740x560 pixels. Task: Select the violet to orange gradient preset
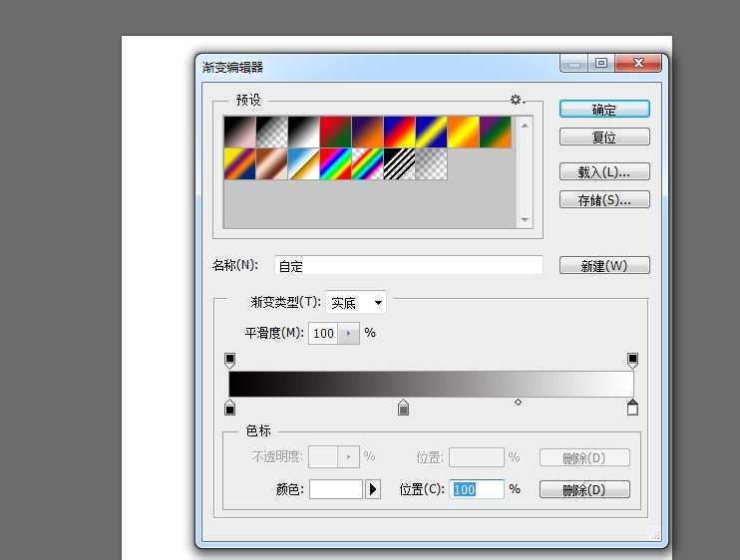[368, 132]
